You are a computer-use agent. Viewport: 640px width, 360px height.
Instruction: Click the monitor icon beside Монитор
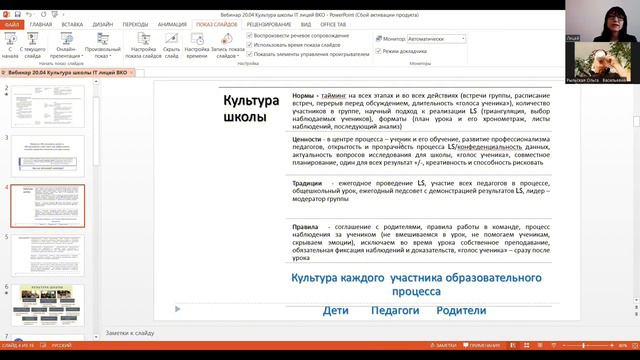pyautogui.click(x=379, y=39)
